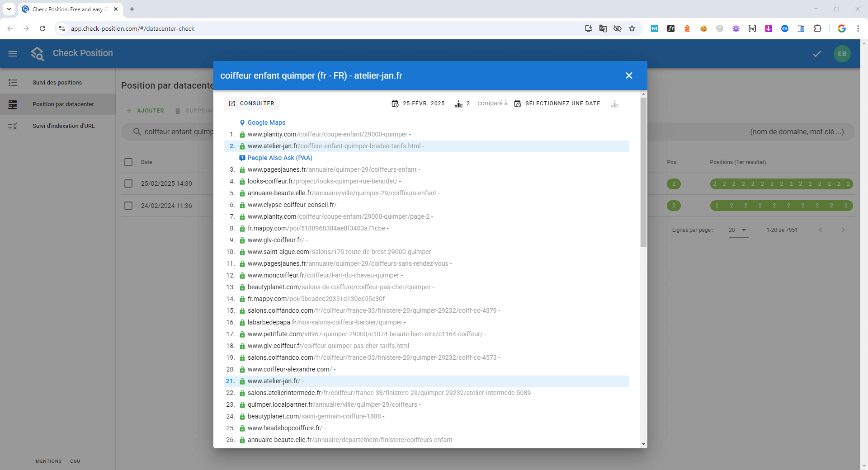Screen dimensions: 868x470
Task: Select www.atelier-jan.fr/ result number 21
Action: pyautogui.click(x=426, y=381)
